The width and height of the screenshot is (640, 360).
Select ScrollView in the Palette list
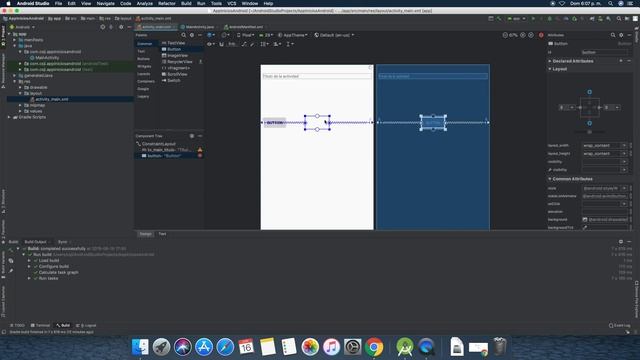177,74
